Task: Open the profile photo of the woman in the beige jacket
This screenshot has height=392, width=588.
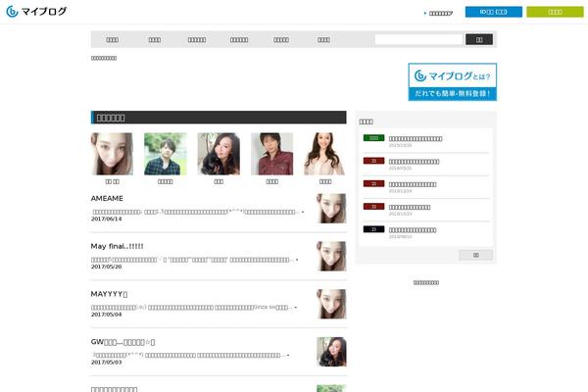Action: click(325, 154)
